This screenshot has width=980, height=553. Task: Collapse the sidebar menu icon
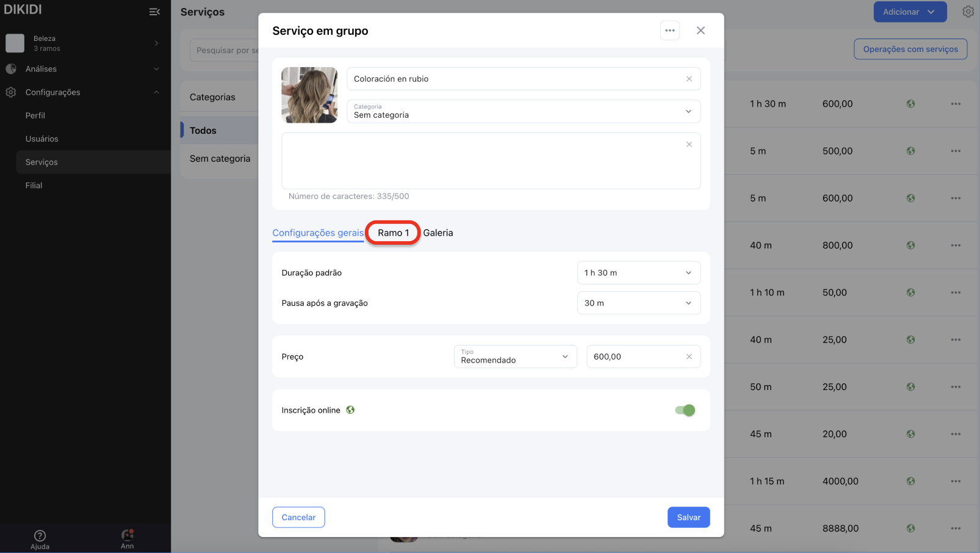(154, 12)
